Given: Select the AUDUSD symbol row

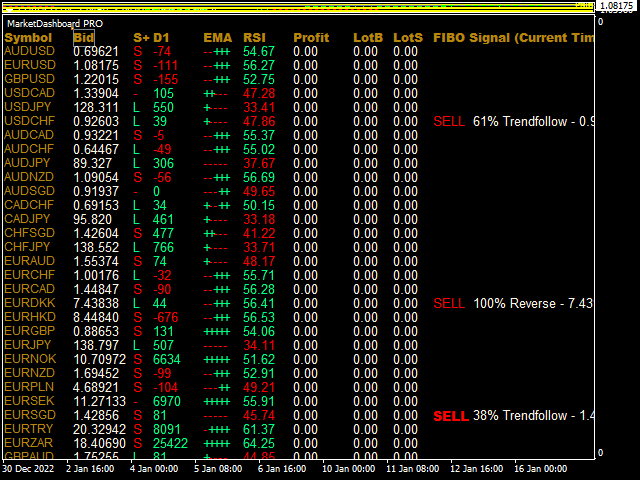Looking at the screenshot, I should point(29,51).
